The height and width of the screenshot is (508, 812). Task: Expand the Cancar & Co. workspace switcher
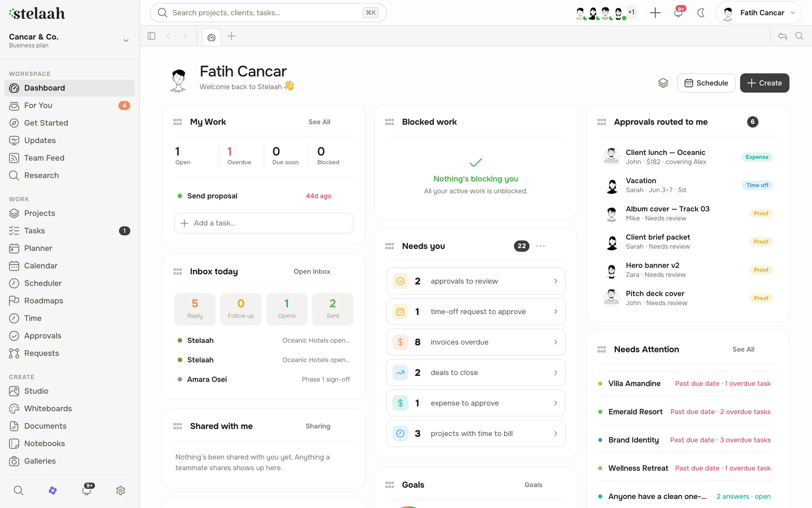[126, 40]
